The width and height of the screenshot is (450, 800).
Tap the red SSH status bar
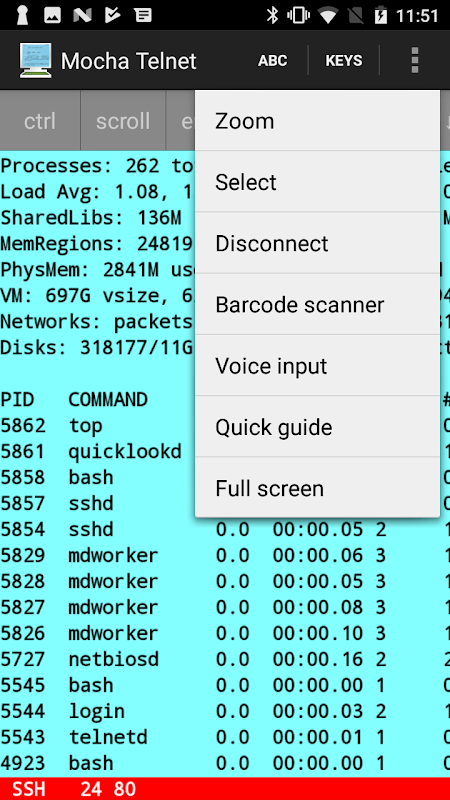click(x=225, y=789)
